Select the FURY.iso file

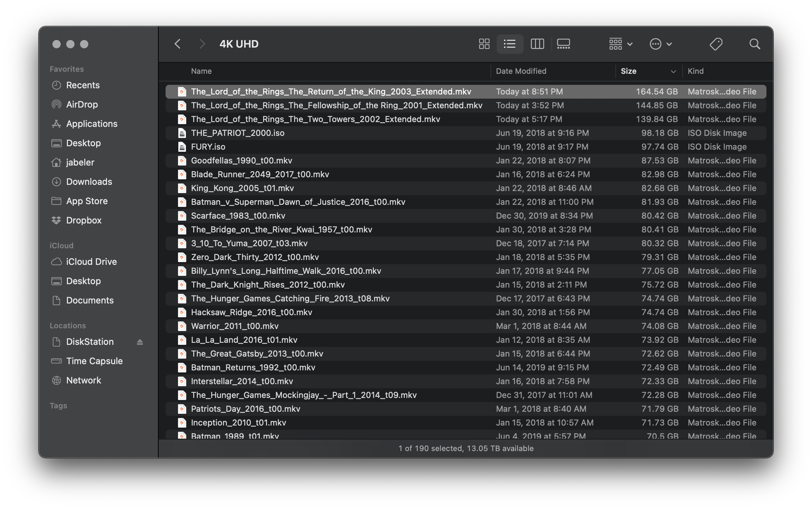click(208, 147)
